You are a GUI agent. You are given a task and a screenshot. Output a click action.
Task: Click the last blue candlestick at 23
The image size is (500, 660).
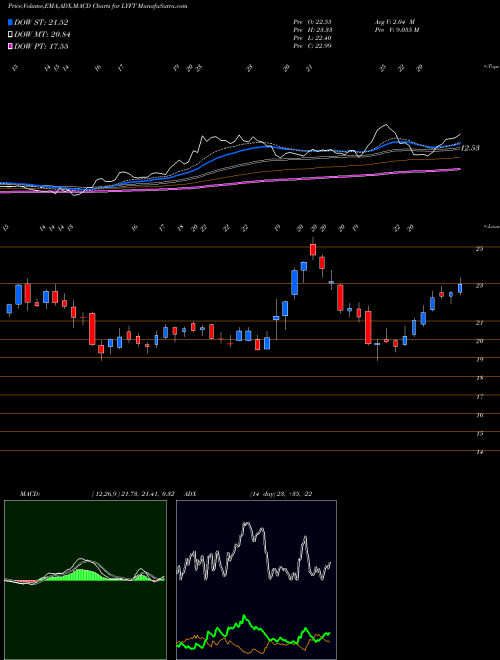[460, 288]
